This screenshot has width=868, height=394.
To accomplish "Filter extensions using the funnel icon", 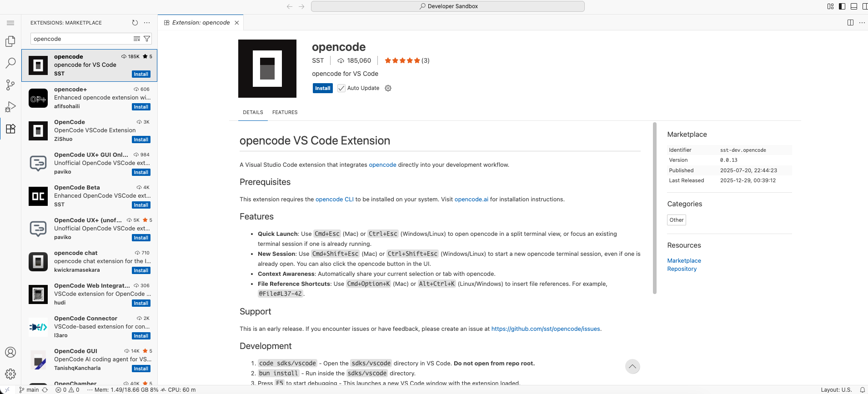I will 147,39.
